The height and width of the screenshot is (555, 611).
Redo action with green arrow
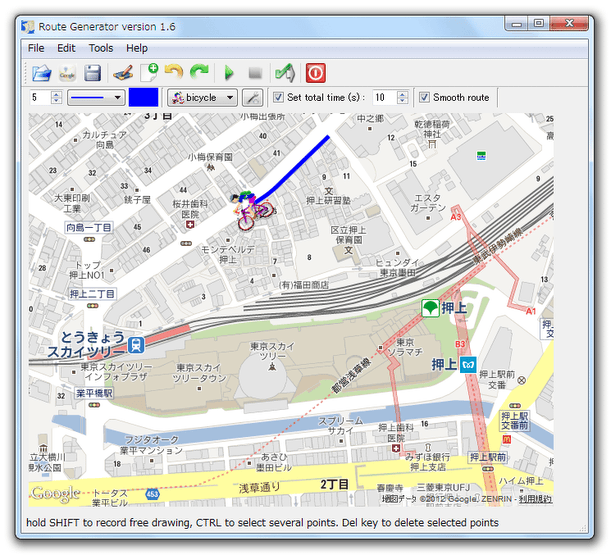click(199, 73)
